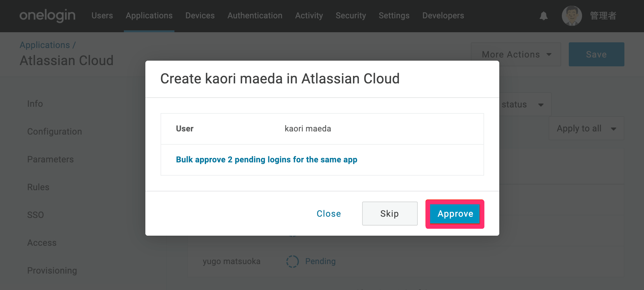644x290 pixels.
Task: Select the SSO sidebar tab
Action: [35, 215]
